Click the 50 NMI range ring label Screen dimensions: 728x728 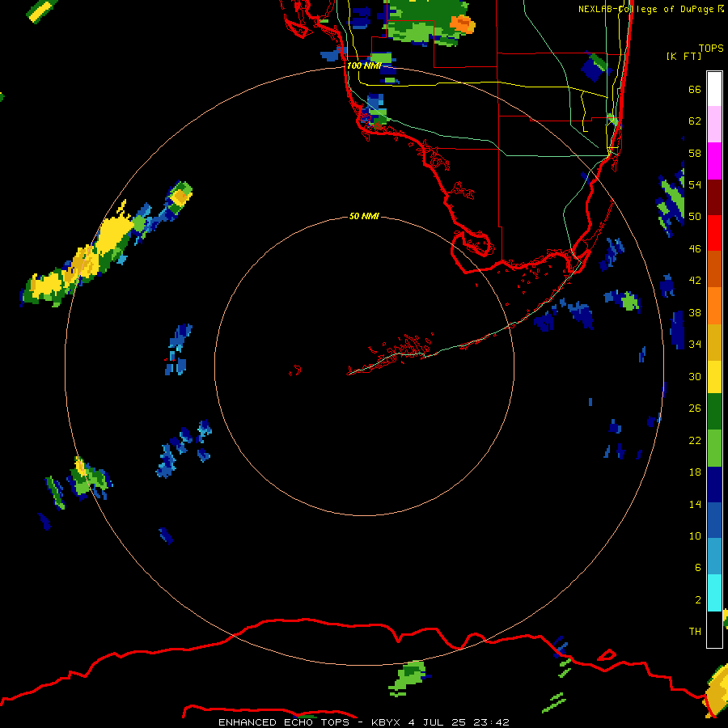tap(364, 216)
